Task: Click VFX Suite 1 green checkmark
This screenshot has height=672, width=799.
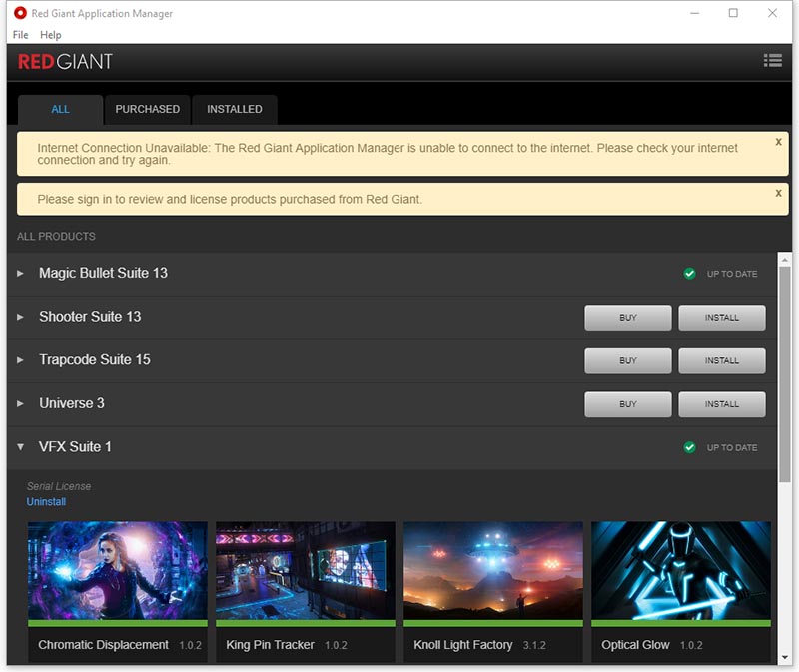Action: coord(689,447)
